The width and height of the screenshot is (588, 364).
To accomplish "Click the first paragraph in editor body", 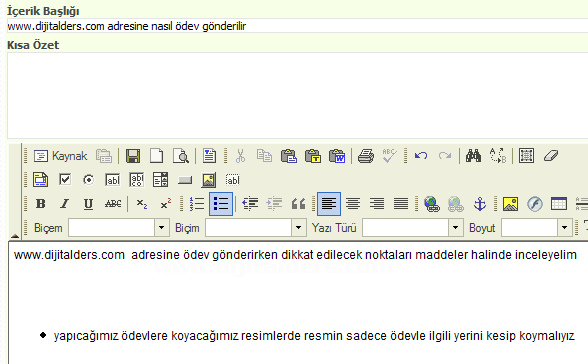I will click(x=295, y=255).
